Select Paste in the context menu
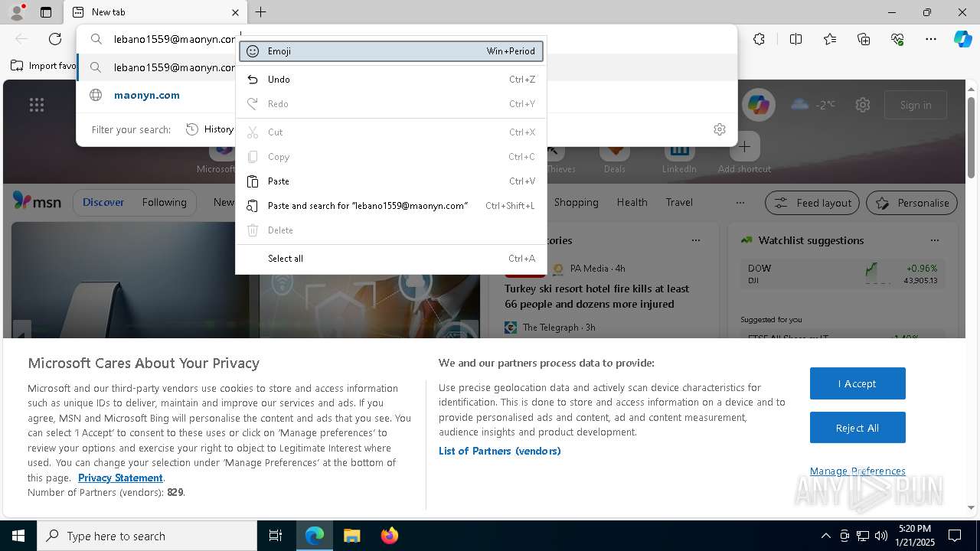 pyautogui.click(x=391, y=181)
